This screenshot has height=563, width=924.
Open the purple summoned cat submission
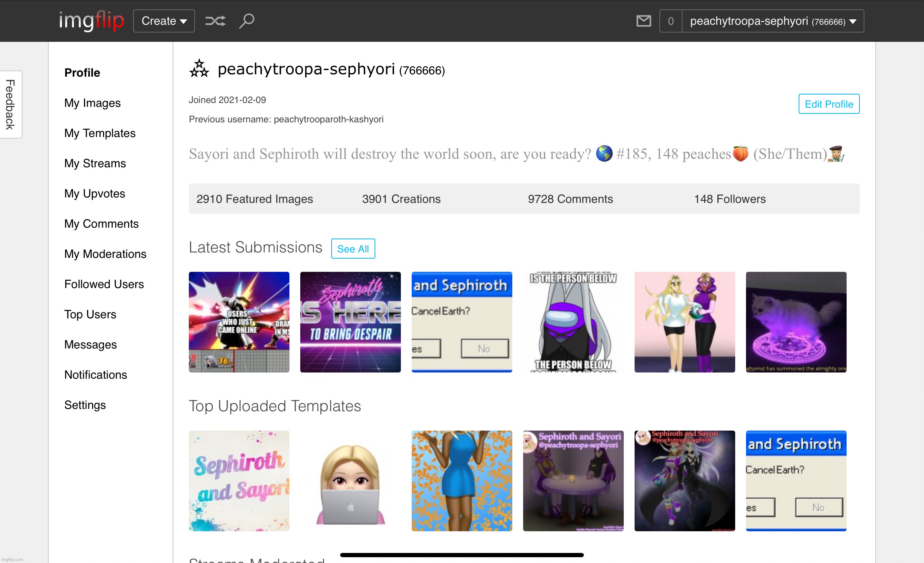coord(796,322)
